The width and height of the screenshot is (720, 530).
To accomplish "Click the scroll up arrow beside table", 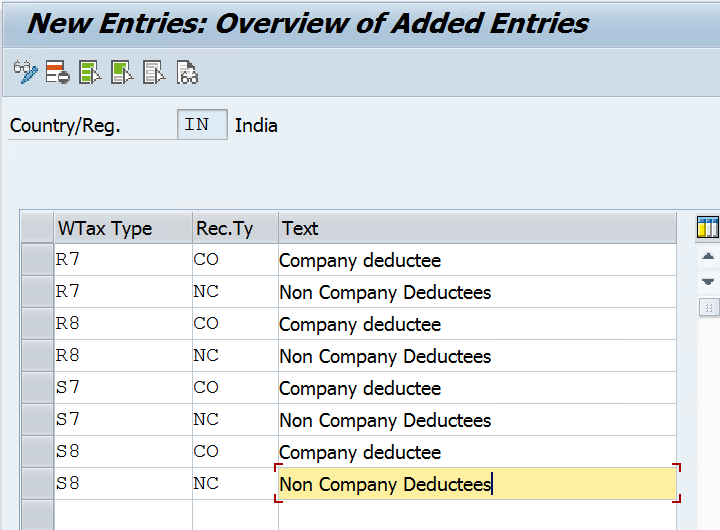I will pyautogui.click(x=708, y=256).
